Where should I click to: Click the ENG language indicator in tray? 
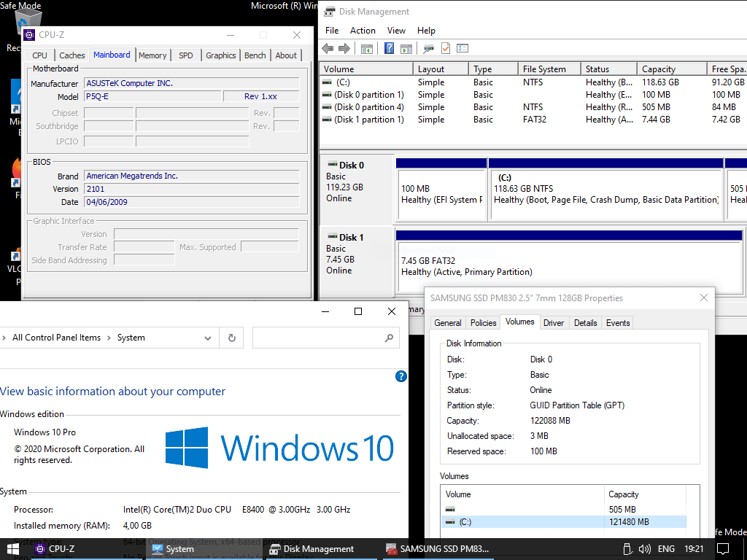pos(666,549)
